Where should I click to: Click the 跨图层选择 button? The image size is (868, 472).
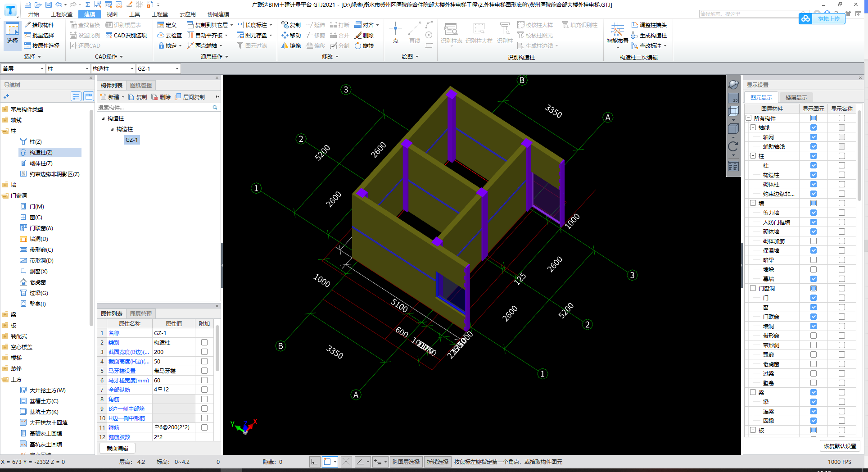pos(406,462)
